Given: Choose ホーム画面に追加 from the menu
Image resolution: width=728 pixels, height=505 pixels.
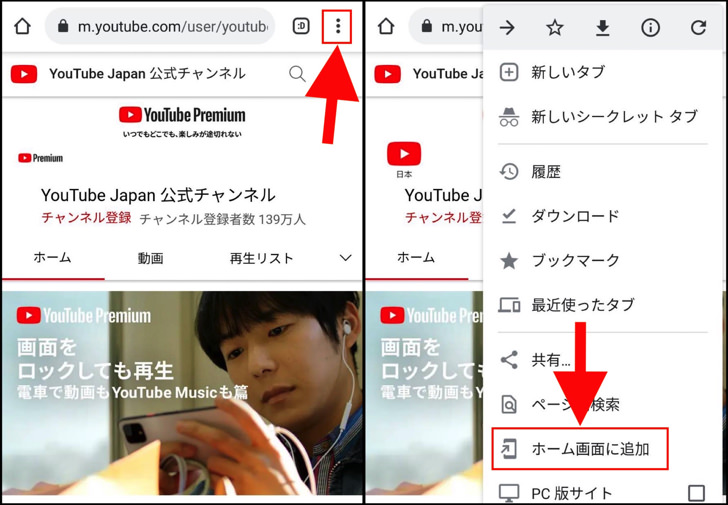Looking at the screenshot, I should (x=580, y=449).
